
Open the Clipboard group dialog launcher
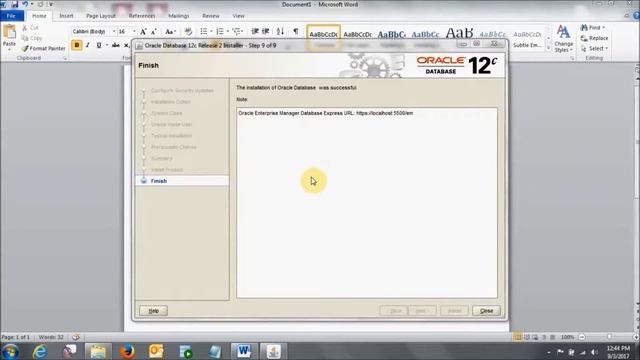click(65, 58)
